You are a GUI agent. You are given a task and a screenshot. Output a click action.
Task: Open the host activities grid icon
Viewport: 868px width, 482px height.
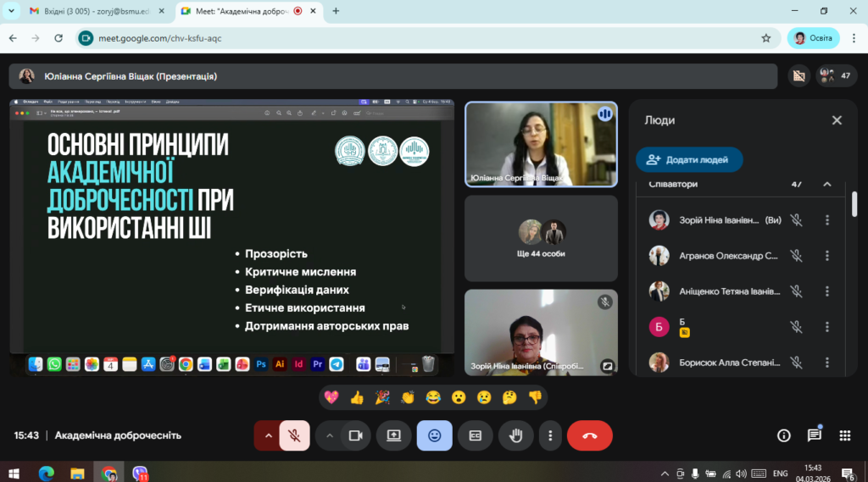coord(844,435)
